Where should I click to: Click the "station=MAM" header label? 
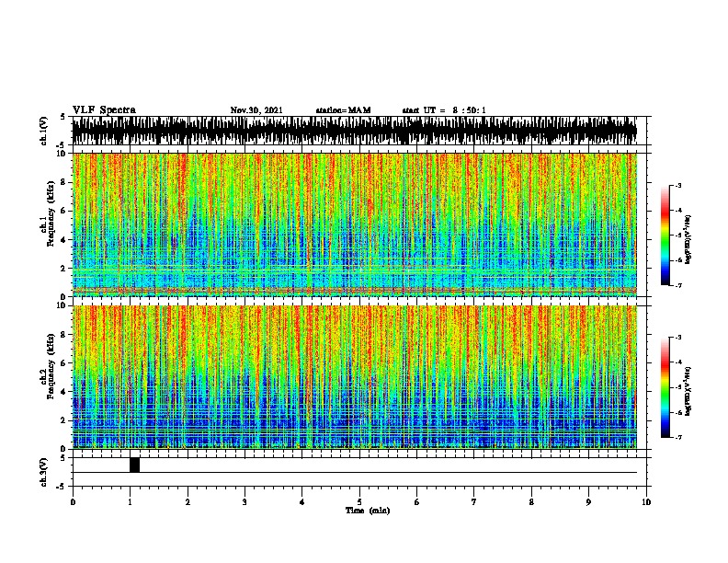coord(343,110)
